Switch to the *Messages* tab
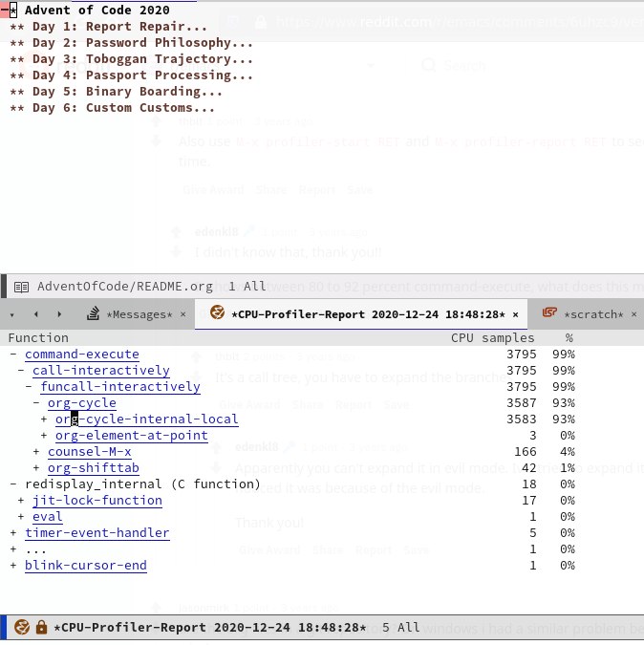Viewport: 644px width, 645px height. coord(140,314)
